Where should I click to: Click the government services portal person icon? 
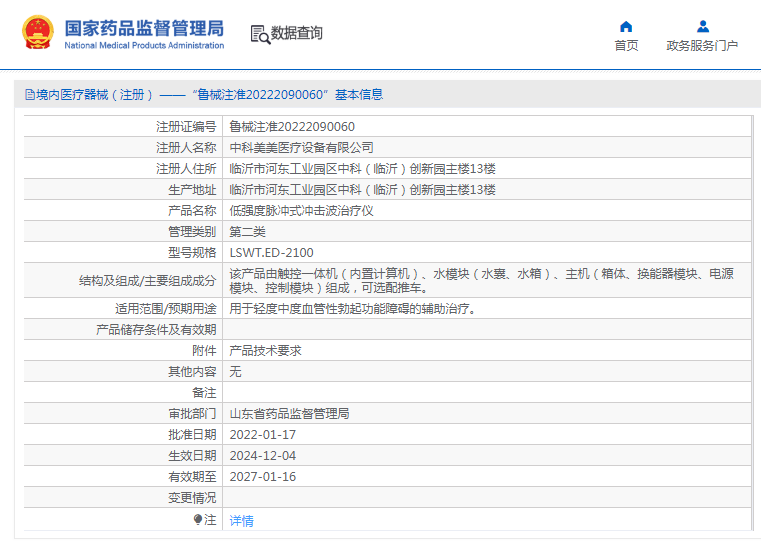coord(702,26)
